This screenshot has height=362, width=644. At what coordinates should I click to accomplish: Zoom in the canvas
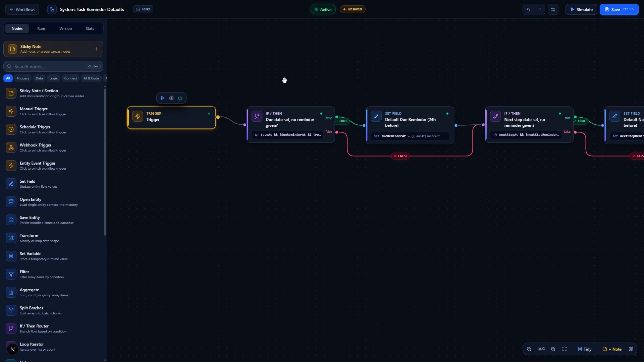click(x=553, y=349)
